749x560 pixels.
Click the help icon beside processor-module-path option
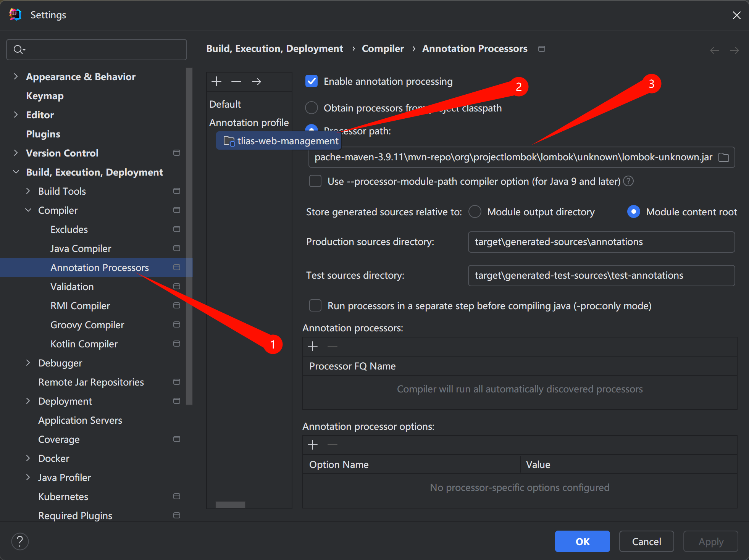point(628,181)
